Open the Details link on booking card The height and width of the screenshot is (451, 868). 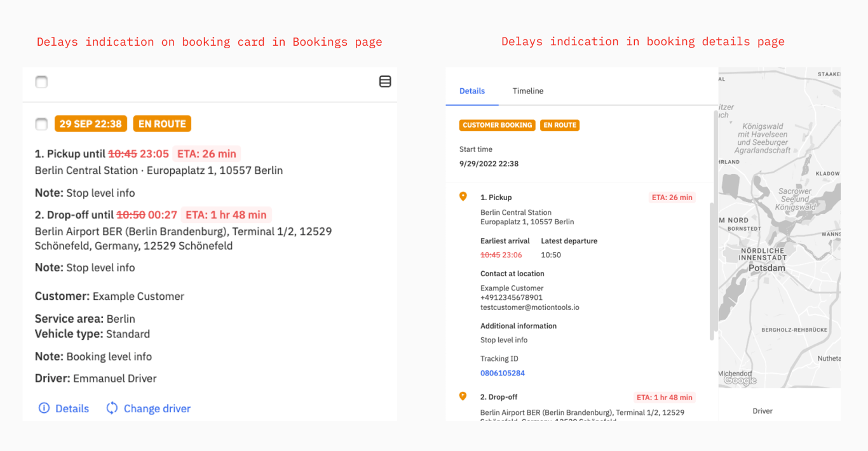[x=72, y=408]
